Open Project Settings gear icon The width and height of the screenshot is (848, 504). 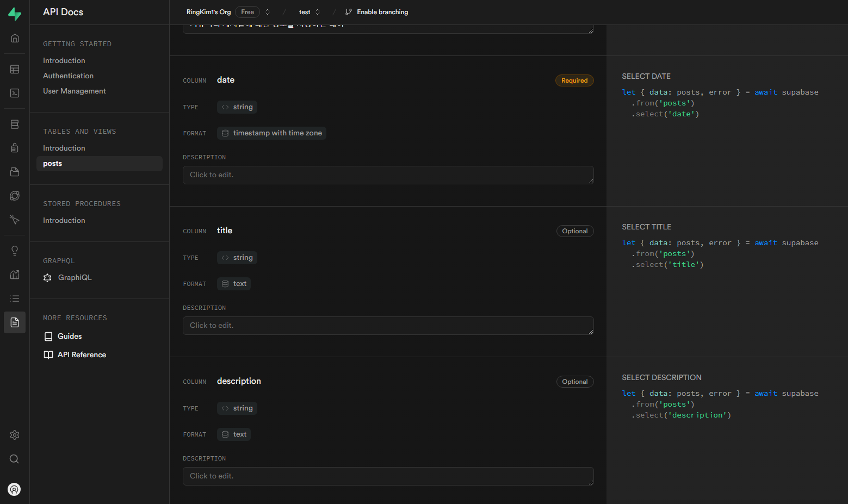[x=15, y=435]
